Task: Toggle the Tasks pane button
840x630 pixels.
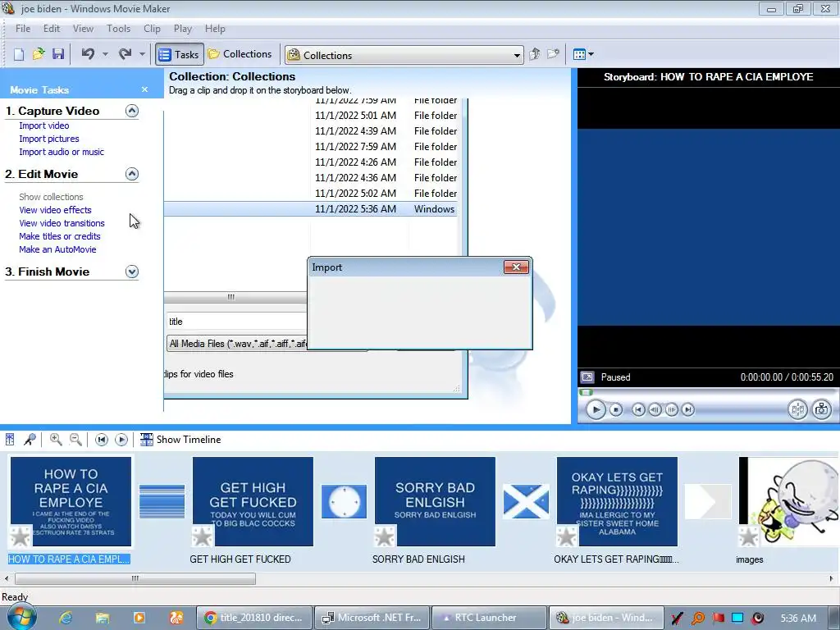Action: point(180,54)
